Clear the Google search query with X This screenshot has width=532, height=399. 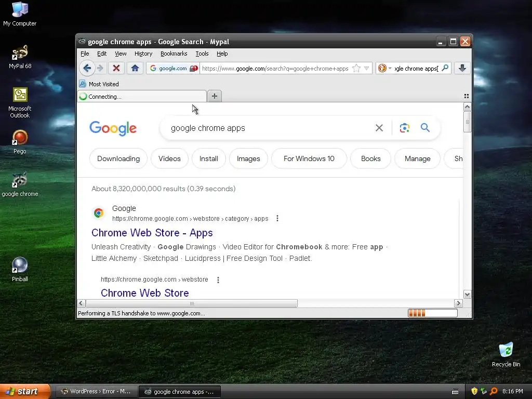pyautogui.click(x=379, y=128)
